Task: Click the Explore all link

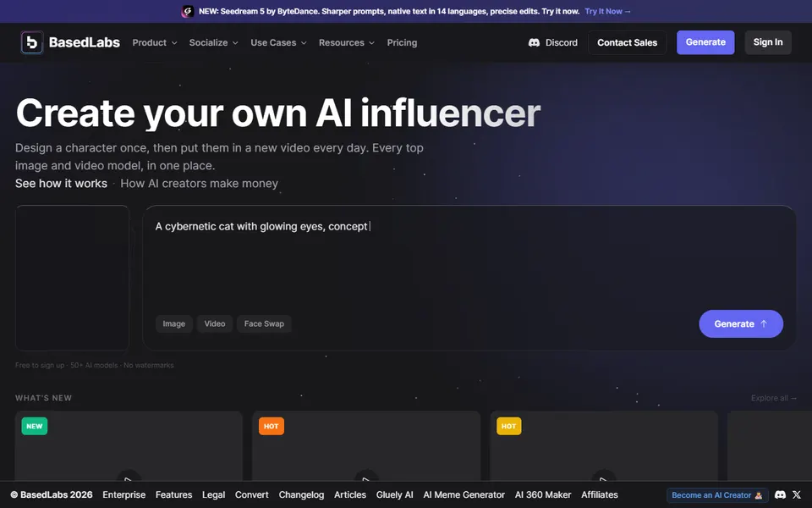Action: click(x=774, y=398)
